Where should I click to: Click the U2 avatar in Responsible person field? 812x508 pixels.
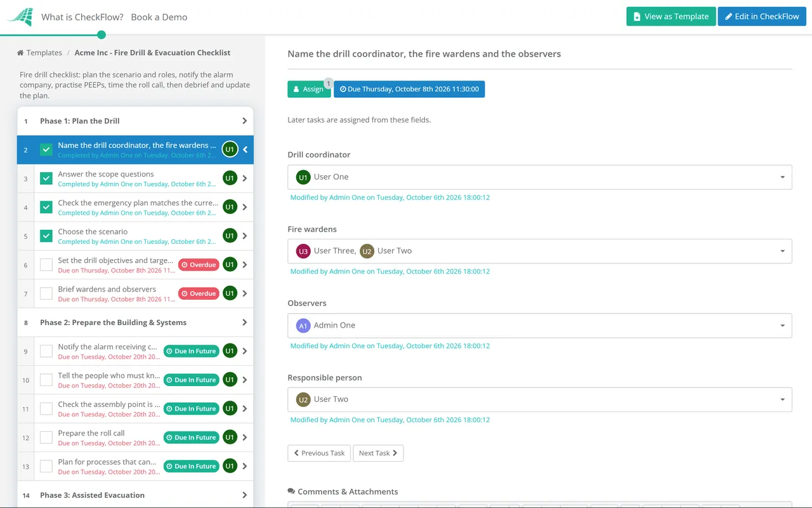coord(303,399)
